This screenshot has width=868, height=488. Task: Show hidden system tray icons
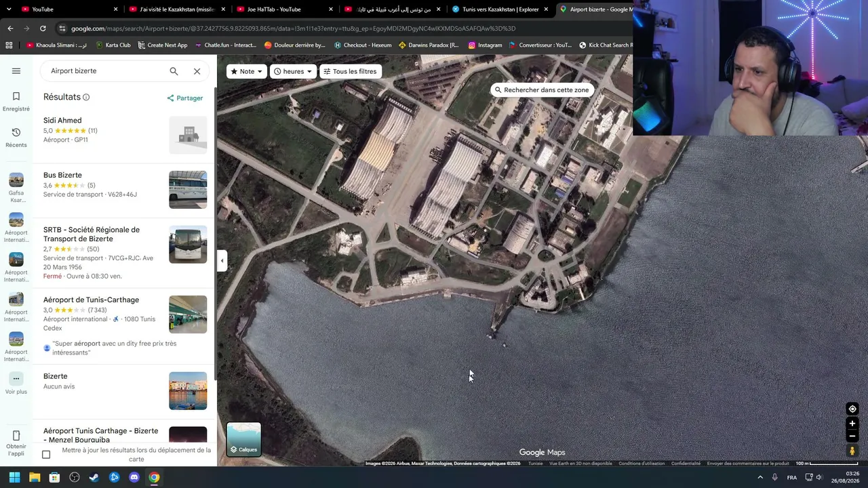tap(760, 477)
